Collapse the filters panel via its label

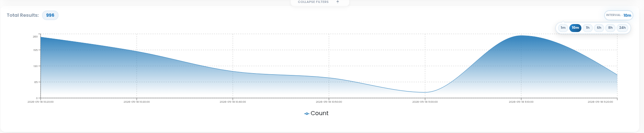pos(313,2)
